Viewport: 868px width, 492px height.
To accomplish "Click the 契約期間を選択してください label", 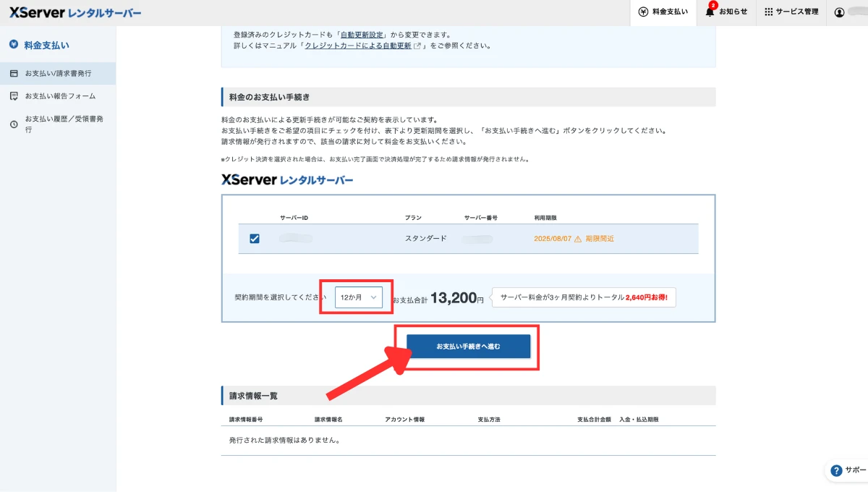I will pyautogui.click(x=280, y=297).
